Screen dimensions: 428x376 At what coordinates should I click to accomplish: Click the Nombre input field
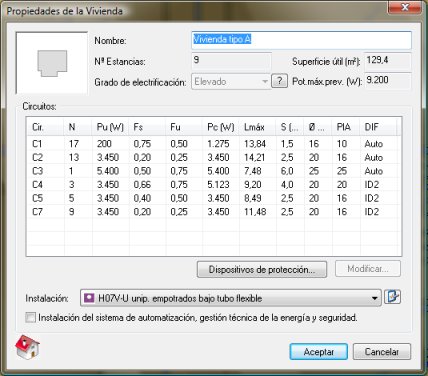301,40
